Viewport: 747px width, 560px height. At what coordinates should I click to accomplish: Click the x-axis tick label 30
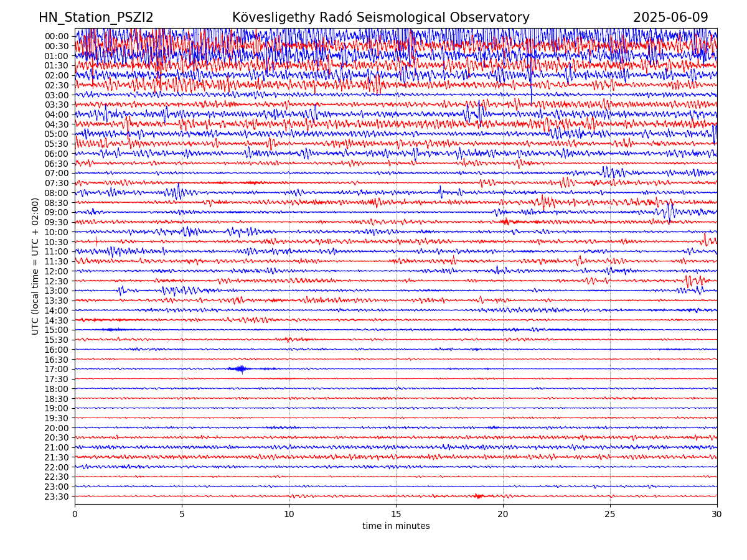click(x=717, y=515)
